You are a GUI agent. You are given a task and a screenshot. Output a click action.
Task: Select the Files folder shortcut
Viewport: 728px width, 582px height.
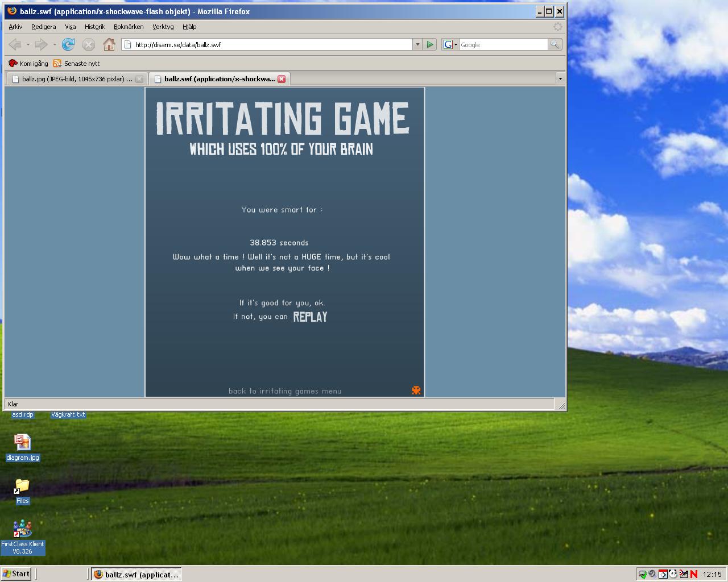22,491
